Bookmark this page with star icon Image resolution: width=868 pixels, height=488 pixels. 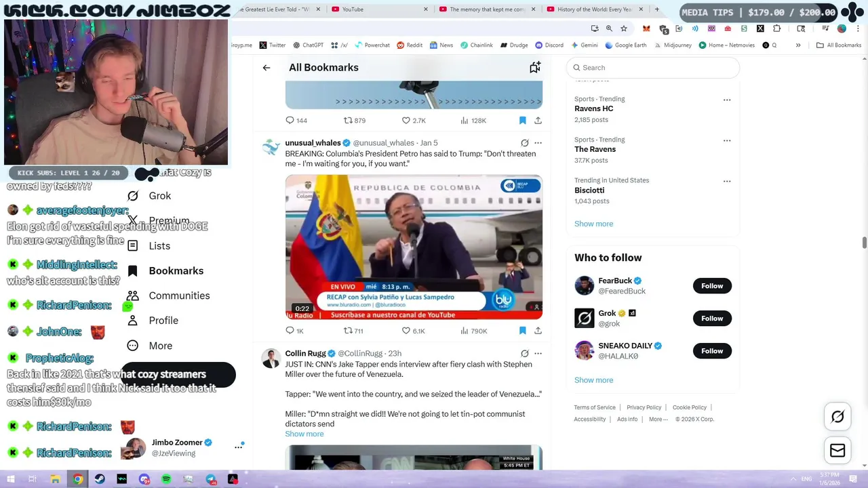[x=624, y=28]
